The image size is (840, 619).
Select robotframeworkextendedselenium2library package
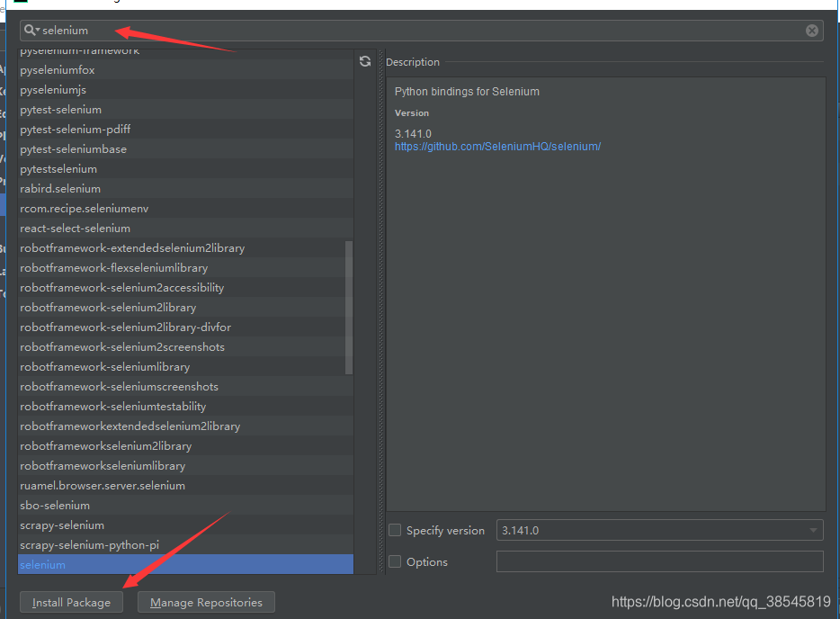tap(185, 426)
